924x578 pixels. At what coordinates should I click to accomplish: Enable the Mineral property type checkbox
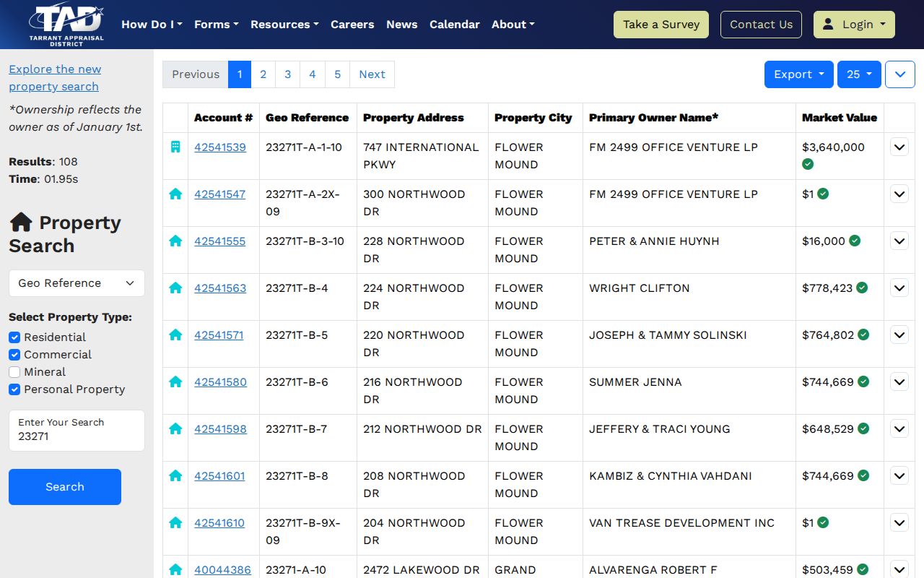[x=14, y=372]
